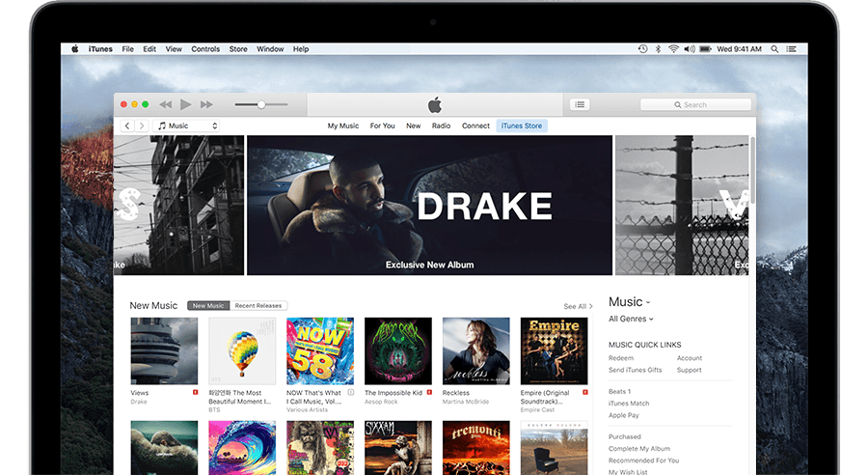The width and height of the screenshot is (868, 475).
Task: Open the Music media type dropdown
Action: (187, 126)
